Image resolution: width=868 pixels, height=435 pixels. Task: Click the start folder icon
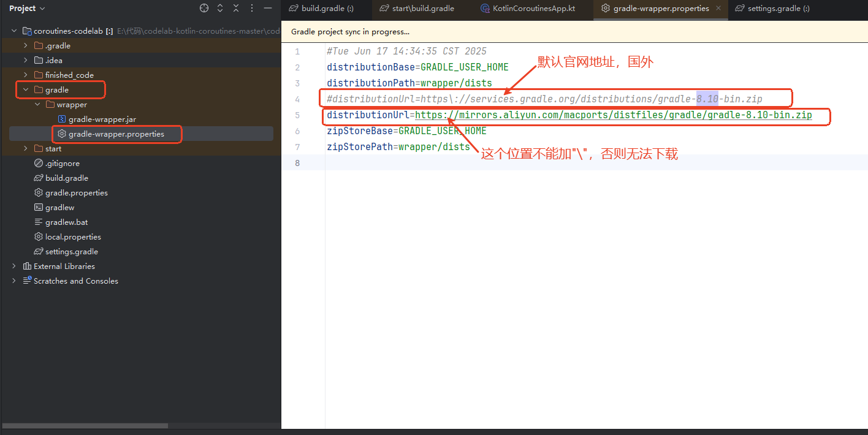click(39, 148)
